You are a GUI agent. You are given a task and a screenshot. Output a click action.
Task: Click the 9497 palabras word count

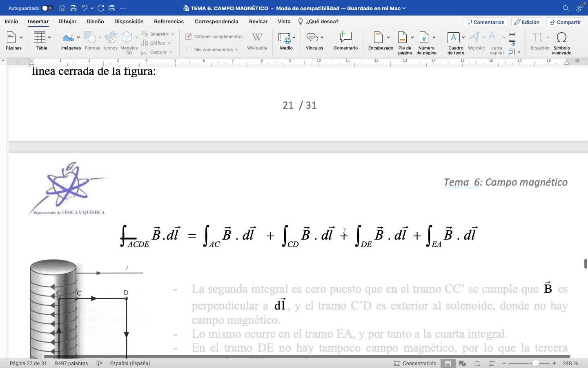pyautogui.click(x=71, y=363)
